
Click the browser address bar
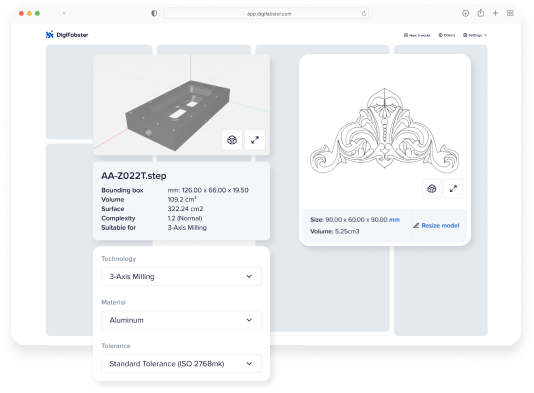266,14
